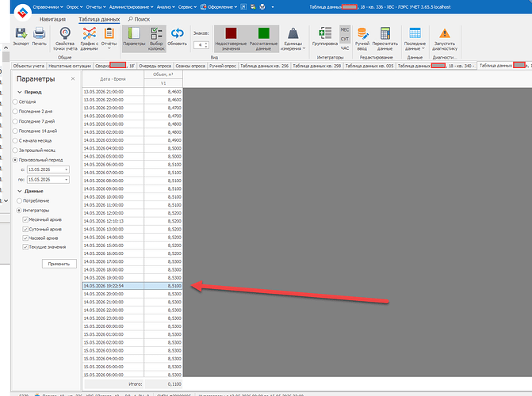Increase the Знаков digits stepper
Image resolution: width=532 pixels, height=396 pixels.
tap(207, 43)
